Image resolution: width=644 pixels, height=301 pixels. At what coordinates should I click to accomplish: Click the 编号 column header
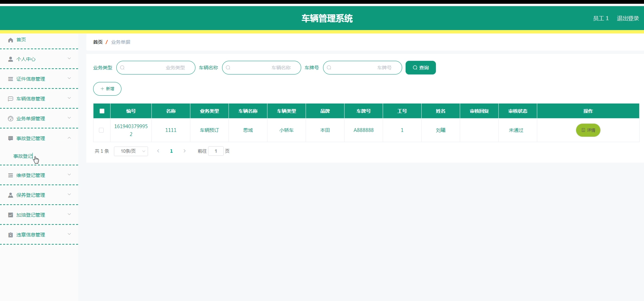(x=131, y=111)
